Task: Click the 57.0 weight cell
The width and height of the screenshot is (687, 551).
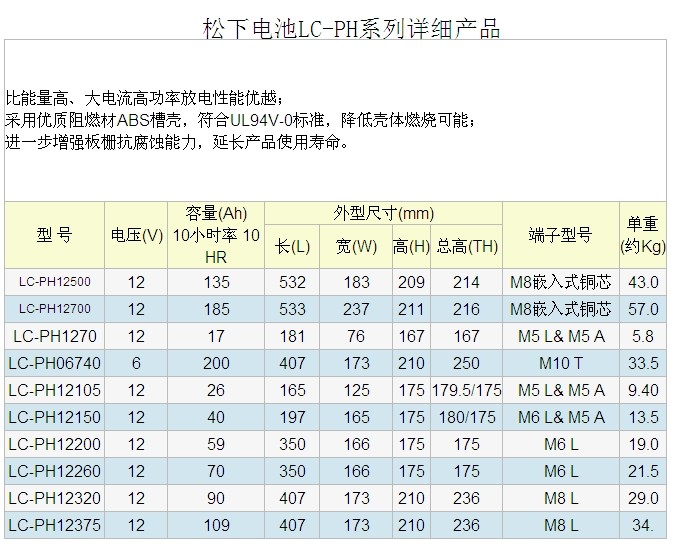Action: [642, 309]
